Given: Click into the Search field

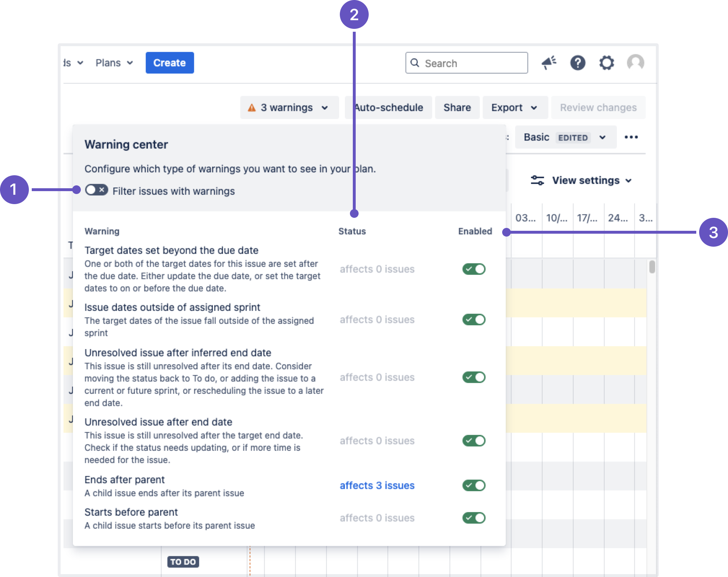Looking at the screenshot, I should point(473,63).
